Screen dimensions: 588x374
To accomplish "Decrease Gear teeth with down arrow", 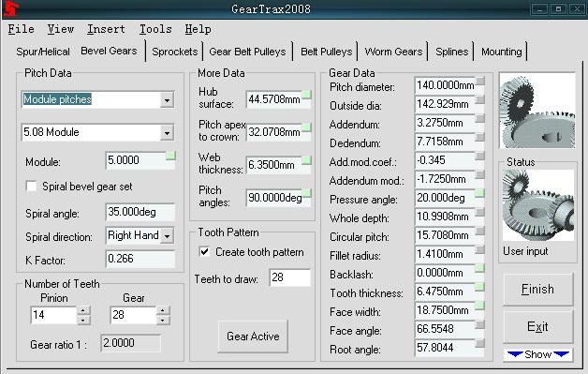I will pyautogui.click(x=162, y=320).
